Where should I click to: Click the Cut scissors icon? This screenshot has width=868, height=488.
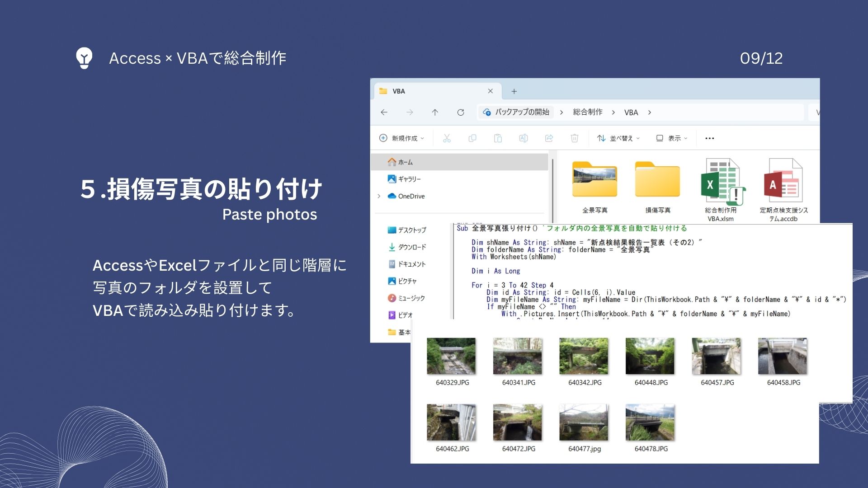(x=447, y=138)
